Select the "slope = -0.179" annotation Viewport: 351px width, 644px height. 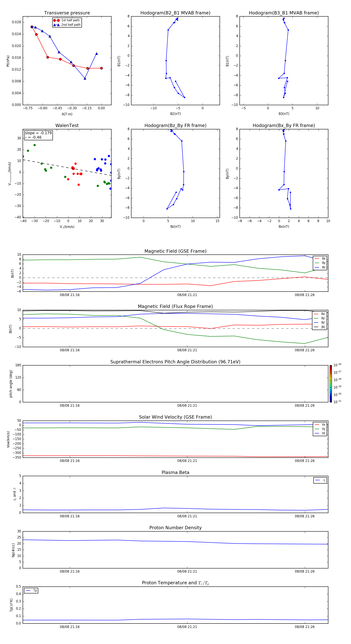pyautogui.click(x=38, y=133)
